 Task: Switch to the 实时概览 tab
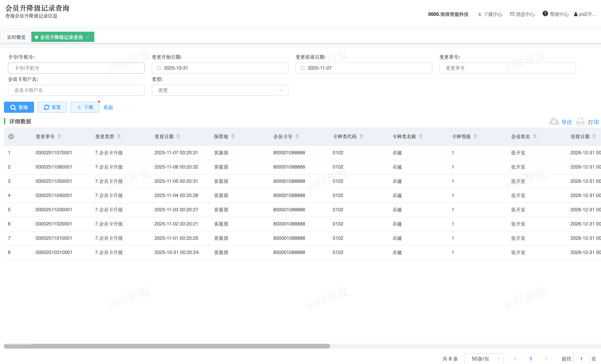[x=16, y=37]
